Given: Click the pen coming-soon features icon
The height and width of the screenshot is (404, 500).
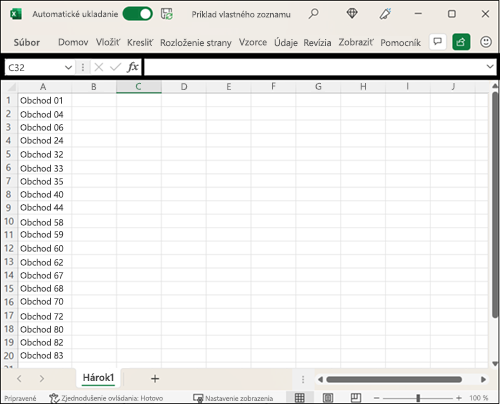Looking at the screenshot, I should tap(385, 14).
